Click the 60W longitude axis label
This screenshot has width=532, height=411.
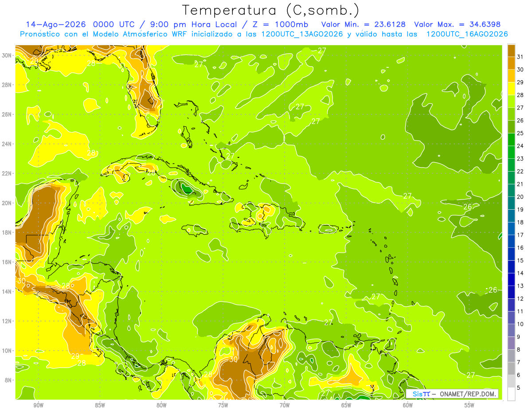coord(408,405)
